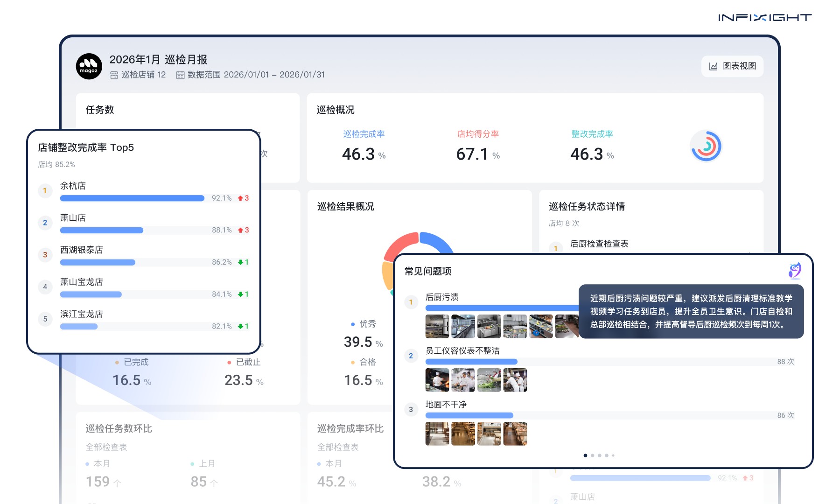Viewport: 840px width, 504px height.
Task: Toggle the 合格 legend item
Action: (x=362, y=362)
